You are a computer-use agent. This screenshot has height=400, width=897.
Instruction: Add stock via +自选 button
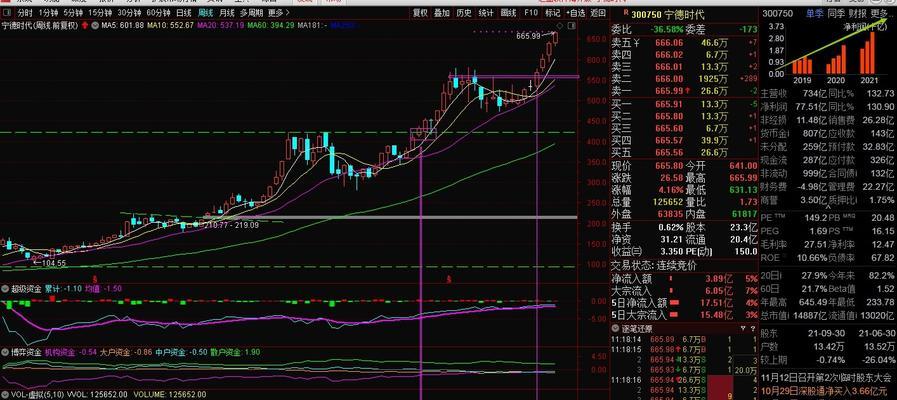pyautogui.click(x=575, y=13)
